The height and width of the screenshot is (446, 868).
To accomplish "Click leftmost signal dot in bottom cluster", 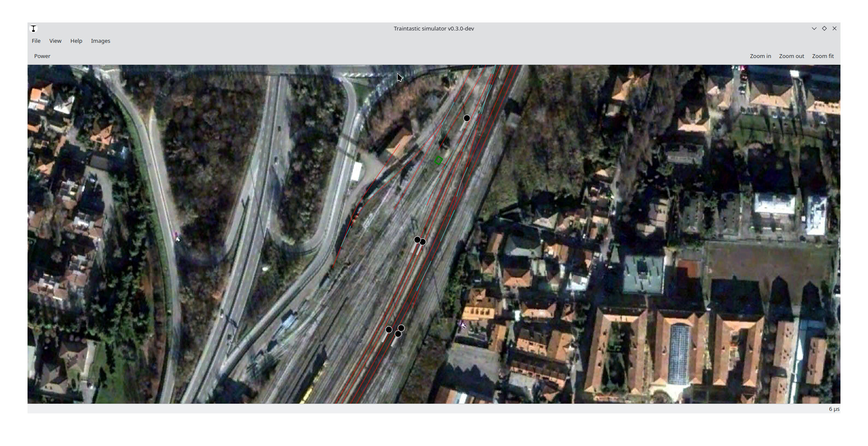I will pos(389,330).
